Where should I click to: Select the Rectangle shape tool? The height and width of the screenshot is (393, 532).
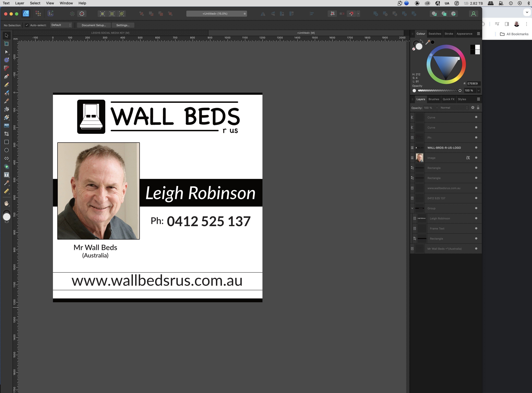tap(6, 142)
